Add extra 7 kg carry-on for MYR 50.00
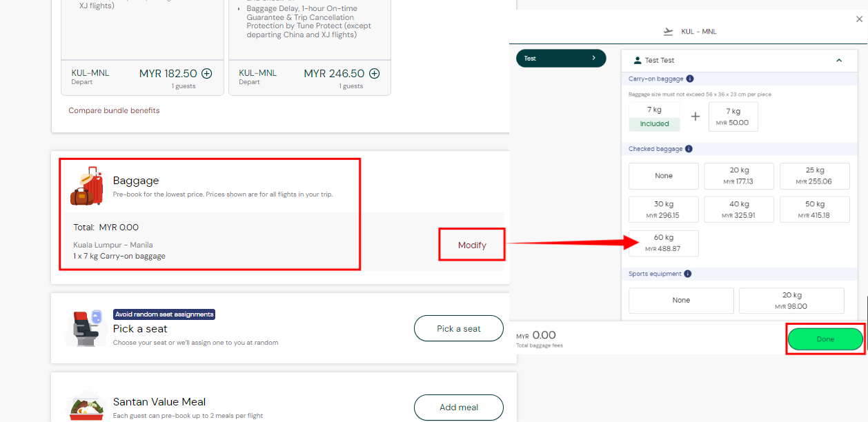 [733, 117]
